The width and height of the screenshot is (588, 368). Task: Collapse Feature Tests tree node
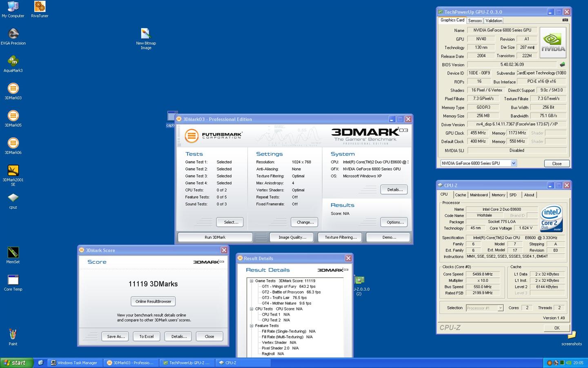click(x=252, y=326)
